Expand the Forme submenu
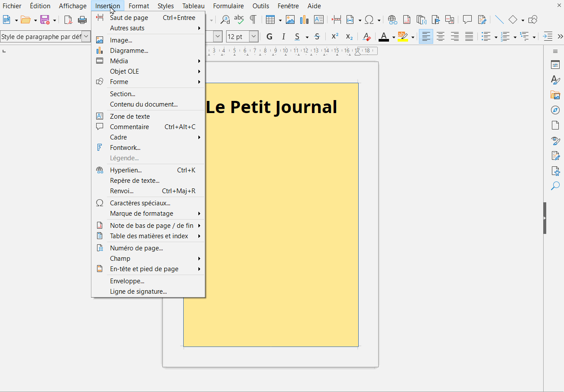Viewport: 564px width, 392px height. click(x=148, y=82)
